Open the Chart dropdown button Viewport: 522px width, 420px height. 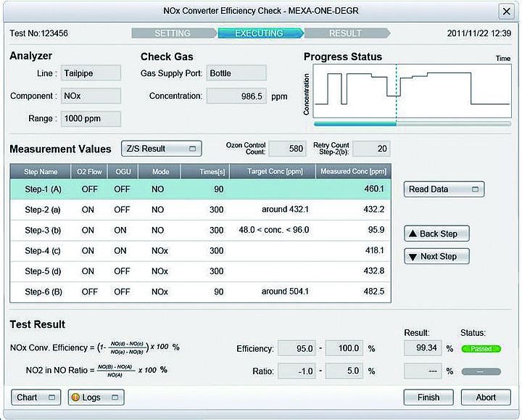click(36, 398)
